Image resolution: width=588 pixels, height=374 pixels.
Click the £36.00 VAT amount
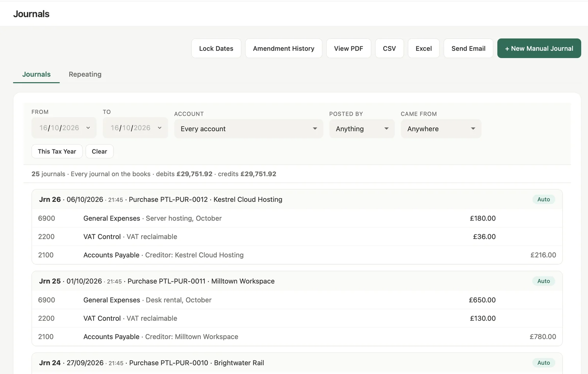click(484, 237)
